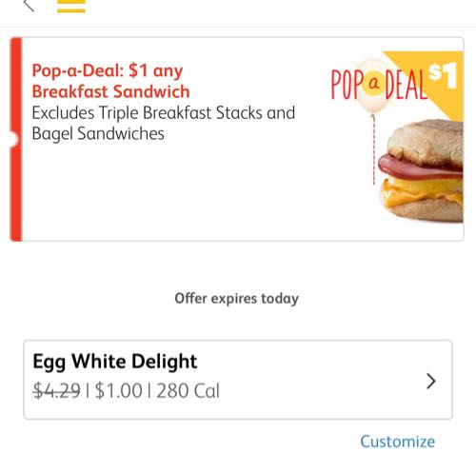Tap the Egg White Delight name text
This screenshot has height=473, width=476.
pyautogui.click(x=115, y=361)
